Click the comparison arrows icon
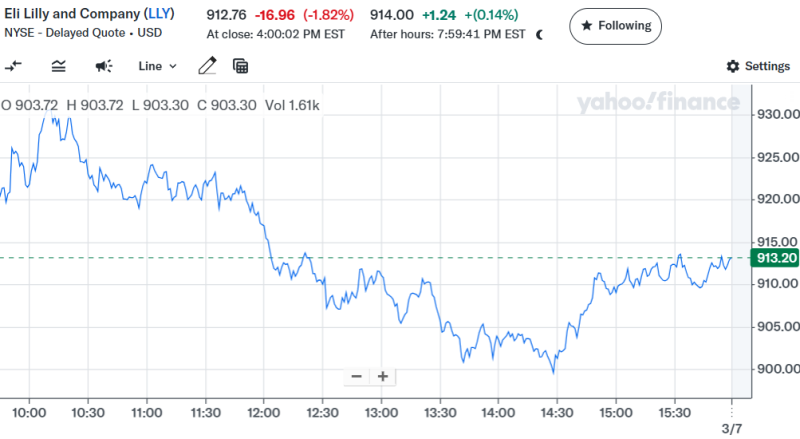This screenshot has height=439, width=800. pos(14,66)
